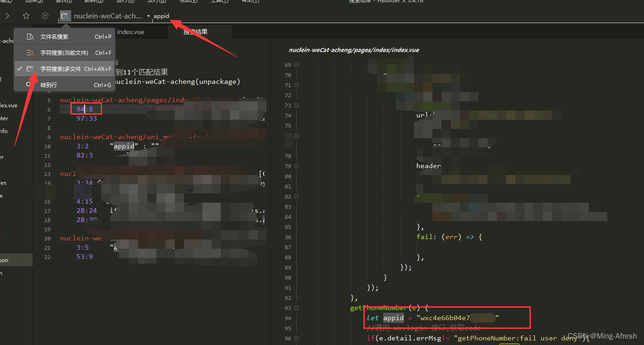Open search result 3:5
644x345 pixels.
pyautogui.click(x=83, y=247)
